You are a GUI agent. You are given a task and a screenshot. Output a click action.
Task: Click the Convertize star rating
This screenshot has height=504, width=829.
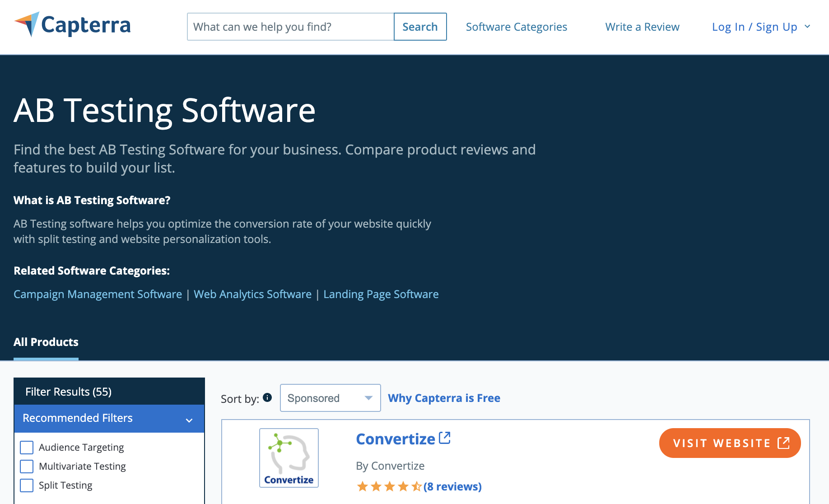click(x=389, y=486)
